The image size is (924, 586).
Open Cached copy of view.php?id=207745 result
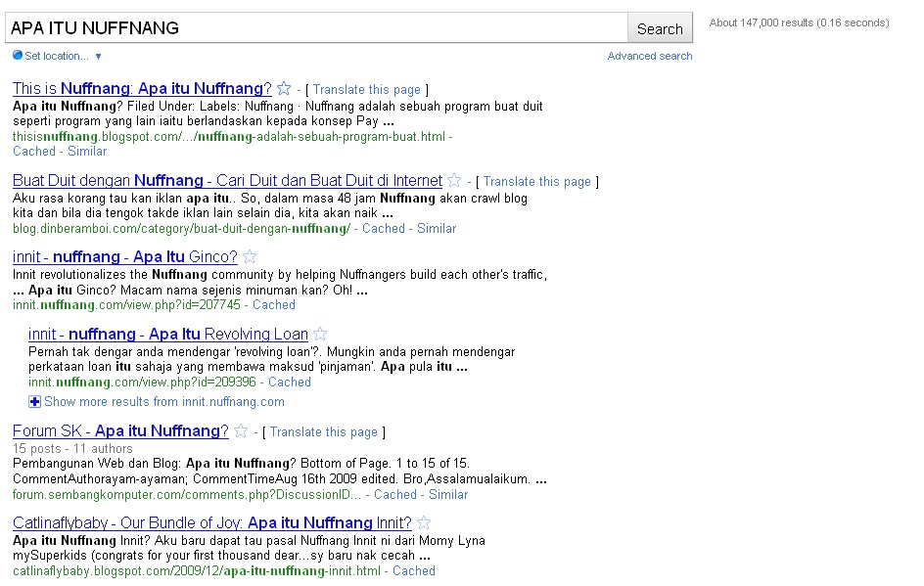[x=274, y=305]
